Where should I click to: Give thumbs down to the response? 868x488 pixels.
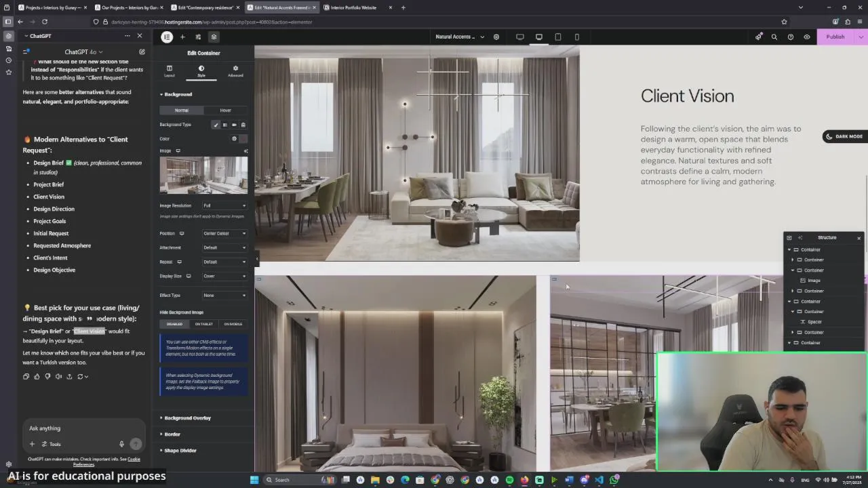[x=47, y=376]
